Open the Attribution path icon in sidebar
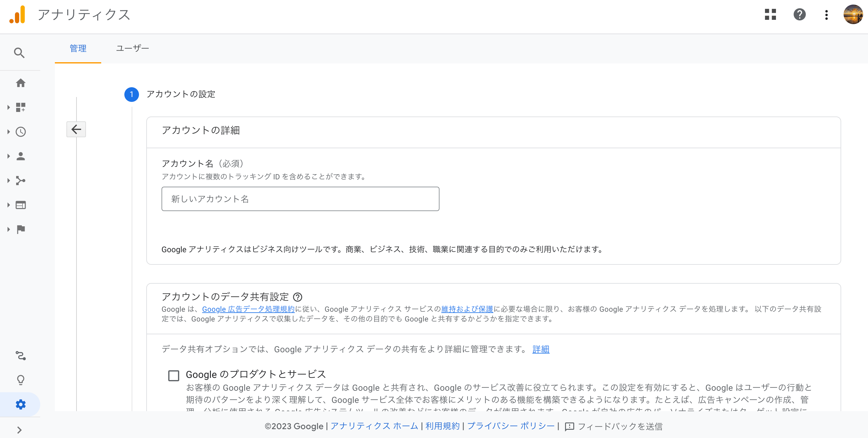 [20, 356]
